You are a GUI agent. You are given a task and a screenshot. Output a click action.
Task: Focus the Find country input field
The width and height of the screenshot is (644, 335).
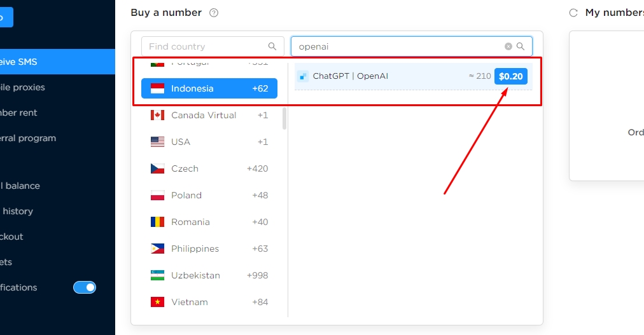click(213, 46)
